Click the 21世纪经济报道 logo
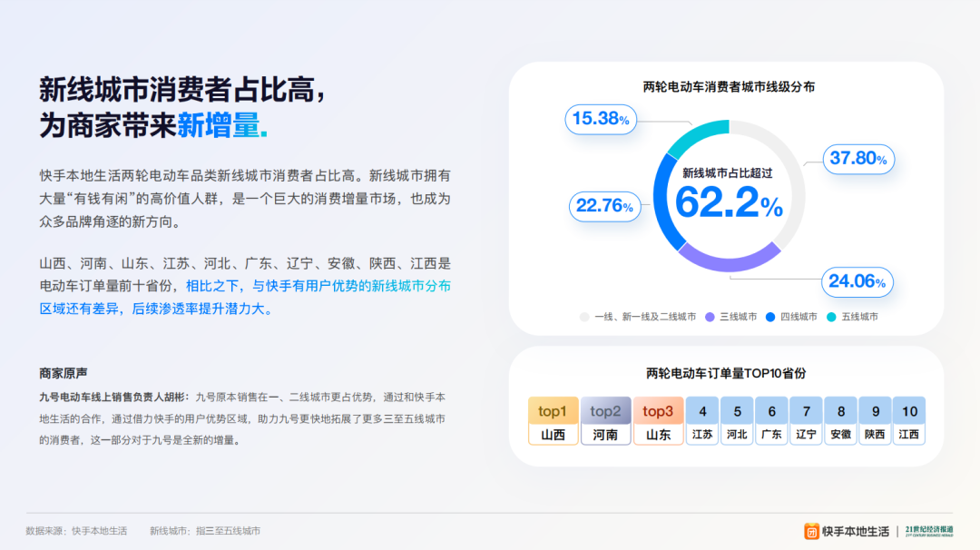 [x=929, y=531]
